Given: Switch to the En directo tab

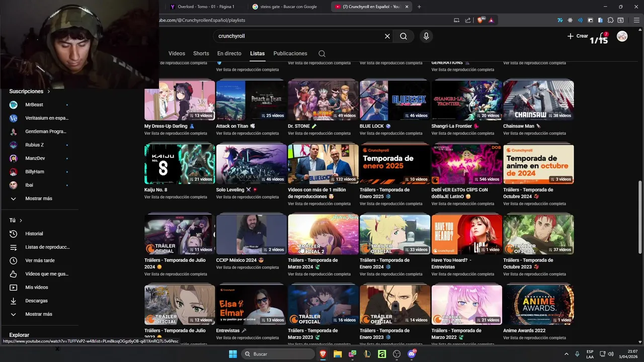Looking at the screenshot, I should [x=229, y=53].
